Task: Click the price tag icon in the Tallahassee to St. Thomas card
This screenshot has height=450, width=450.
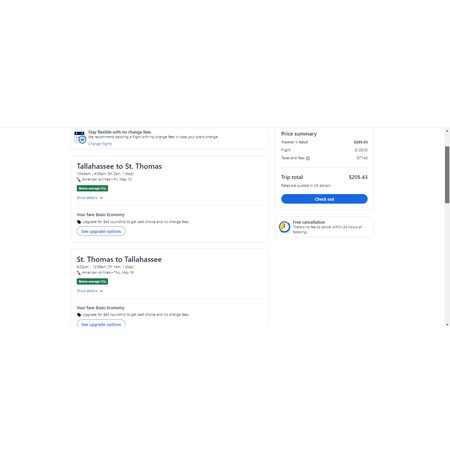Action: click(x=79, y=222)
